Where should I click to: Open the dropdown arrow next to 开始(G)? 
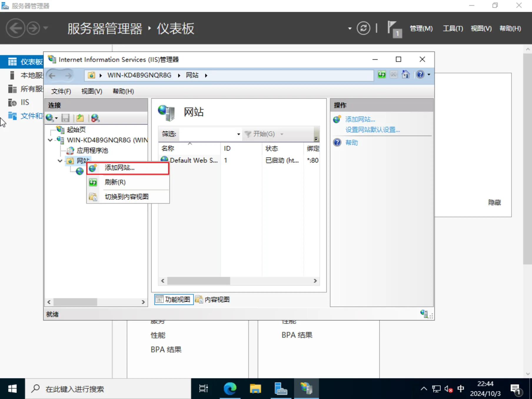282,134
